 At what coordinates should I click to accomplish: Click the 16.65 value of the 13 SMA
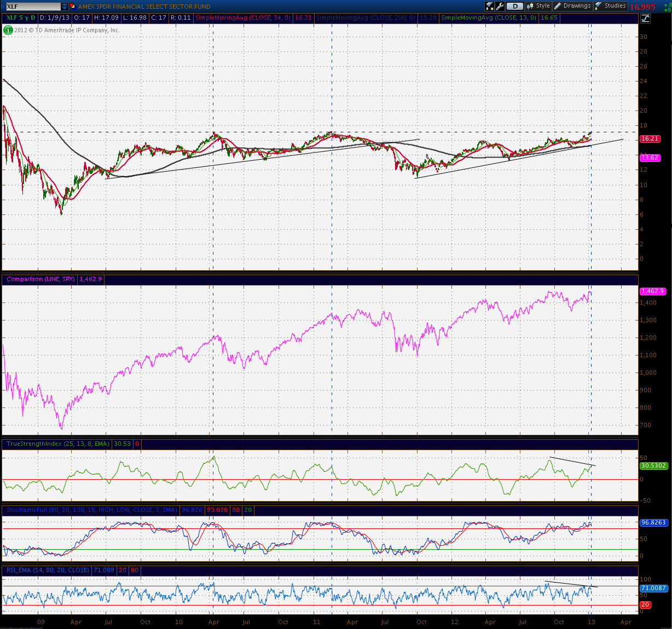[549, 18]
